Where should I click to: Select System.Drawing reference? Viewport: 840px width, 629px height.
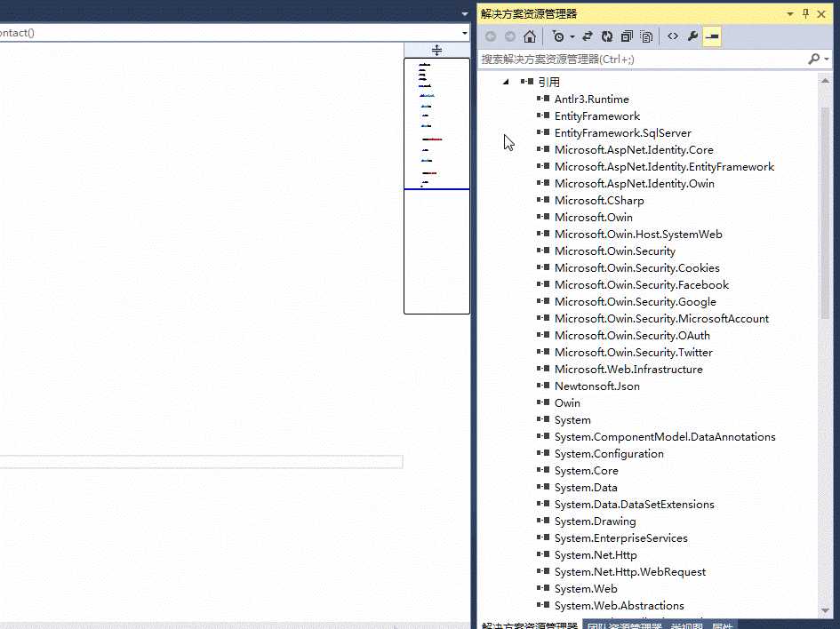pyautogui.click(x=595, y=521)
